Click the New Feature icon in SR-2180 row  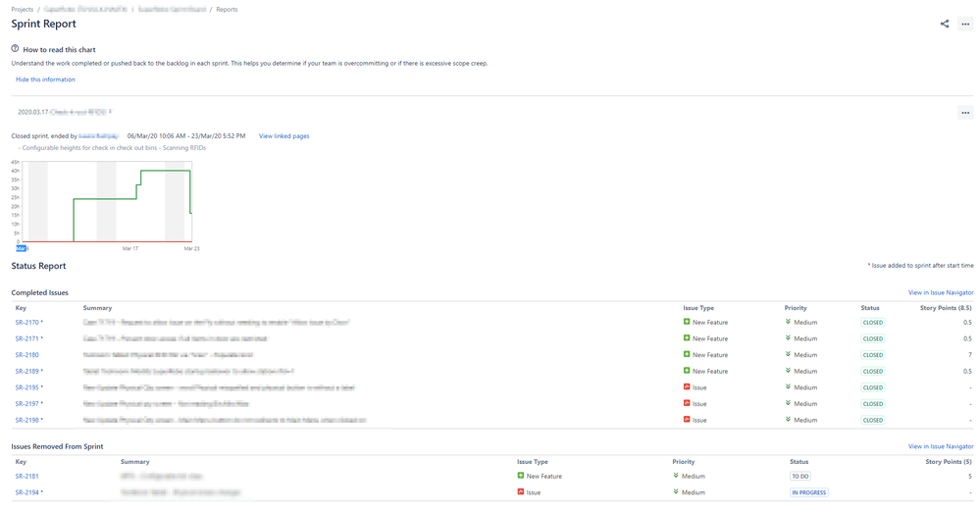tap(687, 354)
